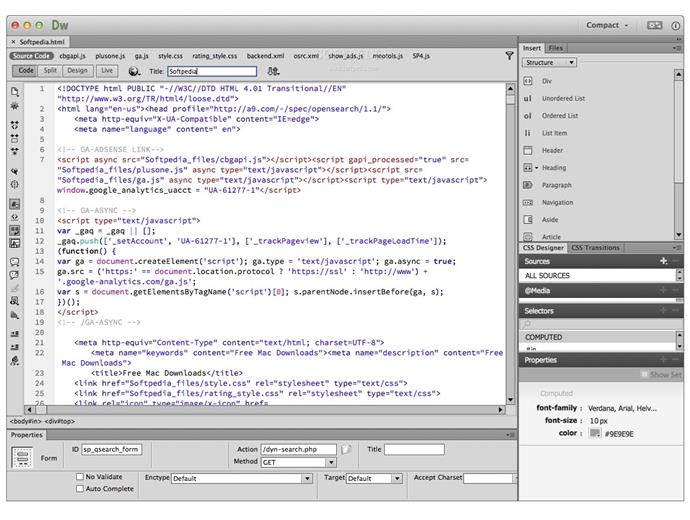Screen dimensions: 690x520
Task: Click the Collapse Full Tag icon
Action: pyautogui.click(x=15, y=125)
